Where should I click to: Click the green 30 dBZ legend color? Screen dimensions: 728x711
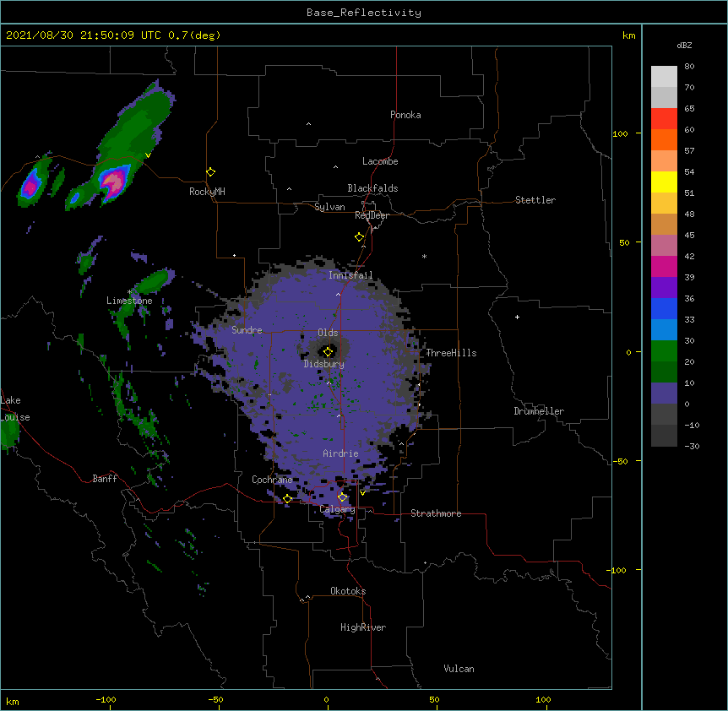(664, 350)
